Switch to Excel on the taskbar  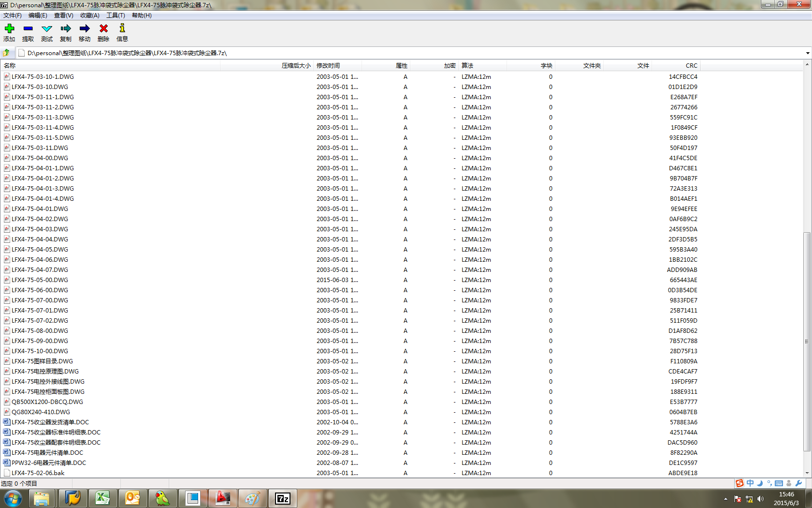(x=102, y=498)
